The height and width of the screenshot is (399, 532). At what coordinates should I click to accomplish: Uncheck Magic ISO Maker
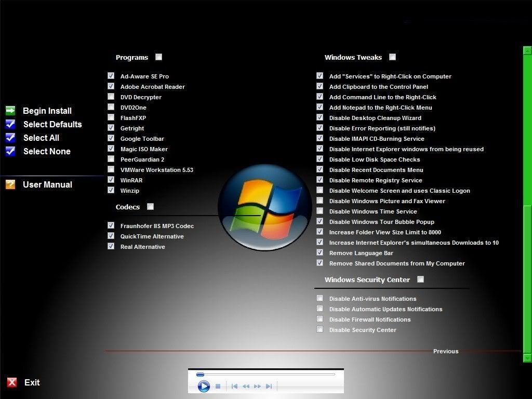[x=111, y=149]
